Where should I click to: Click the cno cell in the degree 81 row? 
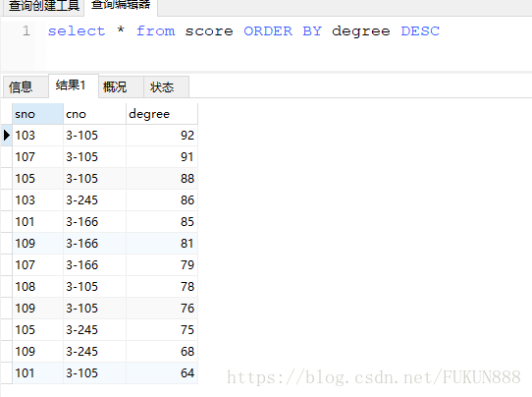(94, 243)
